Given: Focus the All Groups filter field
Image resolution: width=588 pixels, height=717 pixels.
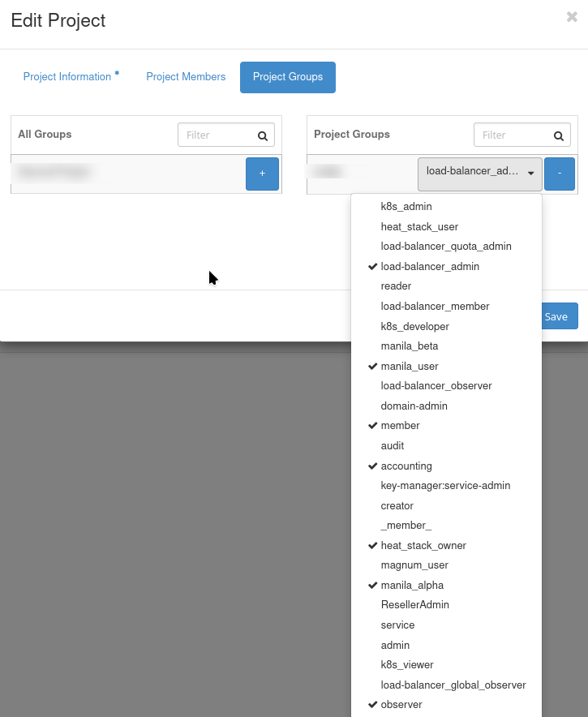Looking at the screenshot, I should (216, 135).
